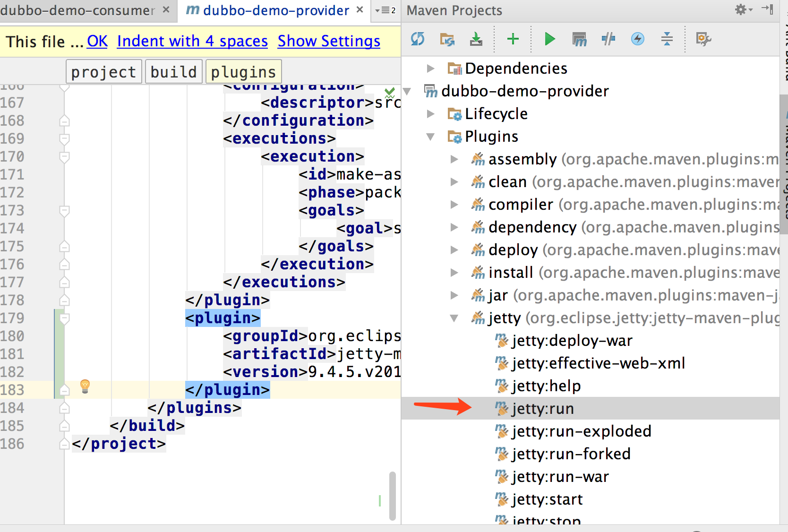Viewport: 788px width, 532px height.
Task: Click the jetty plugin icon
Action: 478,318
